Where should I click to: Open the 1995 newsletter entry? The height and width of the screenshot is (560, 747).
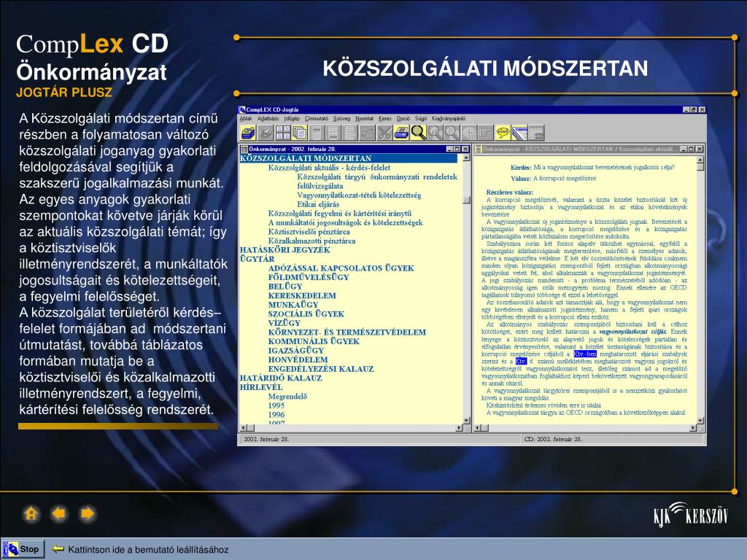pos(276,405)
